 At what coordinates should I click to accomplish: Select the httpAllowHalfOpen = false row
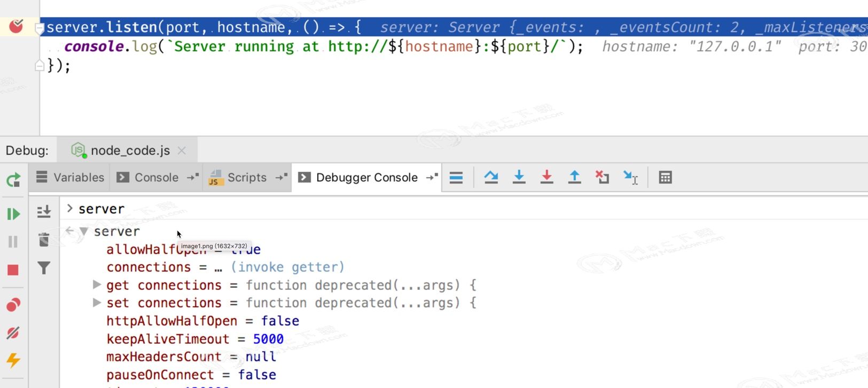(202, 321)
